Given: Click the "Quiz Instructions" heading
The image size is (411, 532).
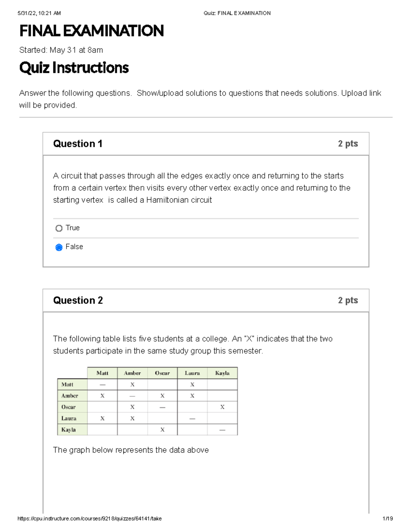Looking at the screenshot, I should [x=74, y=68].
